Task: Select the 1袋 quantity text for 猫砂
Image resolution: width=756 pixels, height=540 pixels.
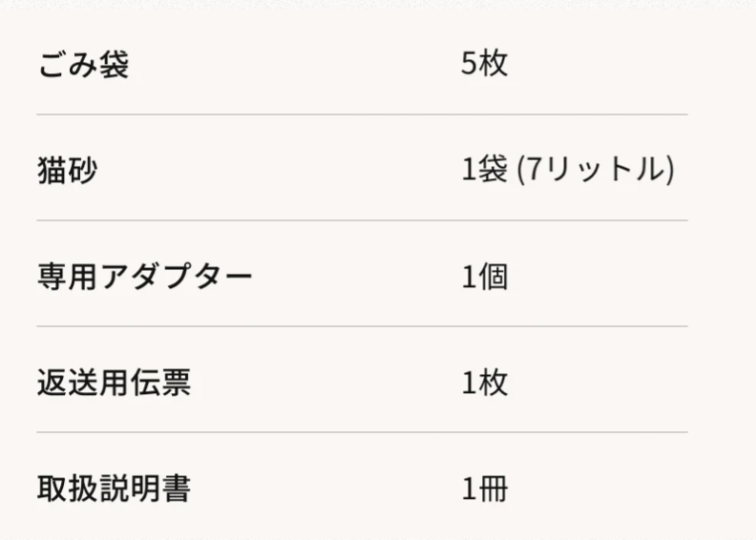Action: [x=484, y=171]
